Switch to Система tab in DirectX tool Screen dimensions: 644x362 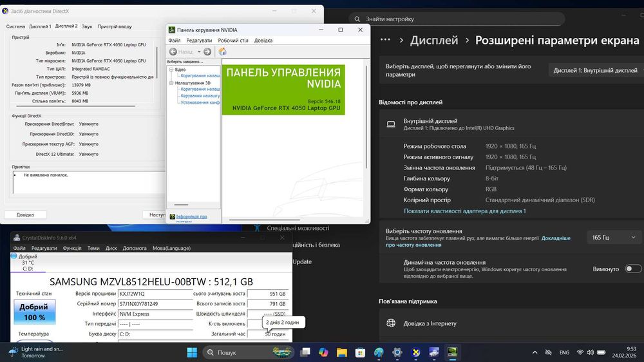pos(15,26)
